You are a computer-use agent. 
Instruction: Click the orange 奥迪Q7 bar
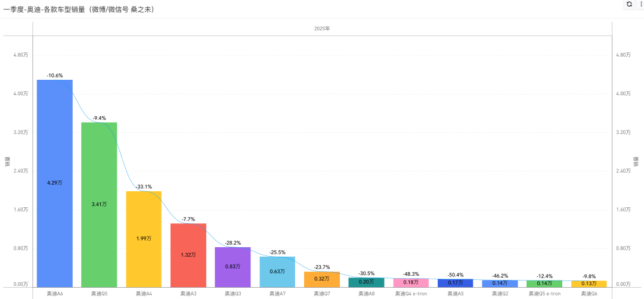pos(322,279)
